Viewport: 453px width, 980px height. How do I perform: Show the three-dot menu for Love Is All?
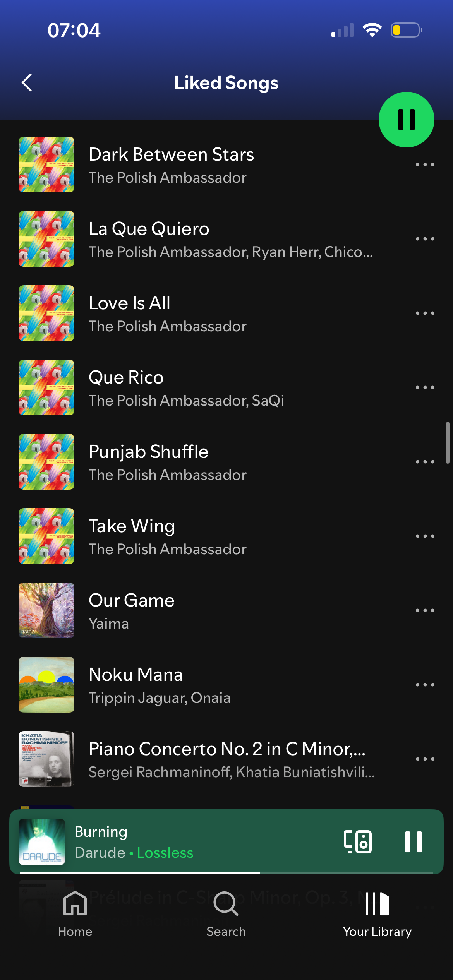[425, 313]
